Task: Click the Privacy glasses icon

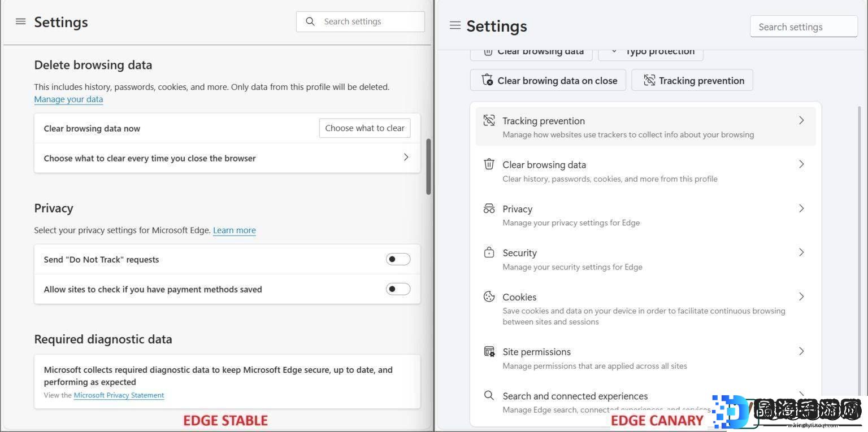Action: (x=489, y=208)
